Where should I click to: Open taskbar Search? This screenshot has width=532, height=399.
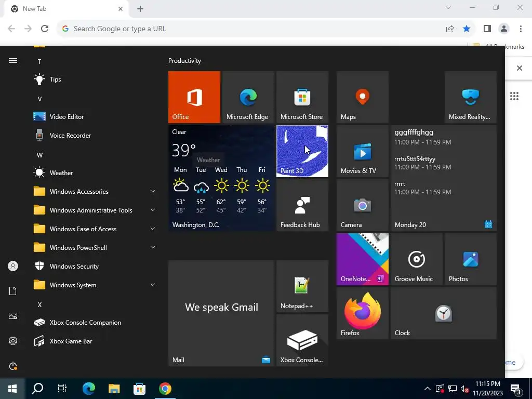point(37,389)
